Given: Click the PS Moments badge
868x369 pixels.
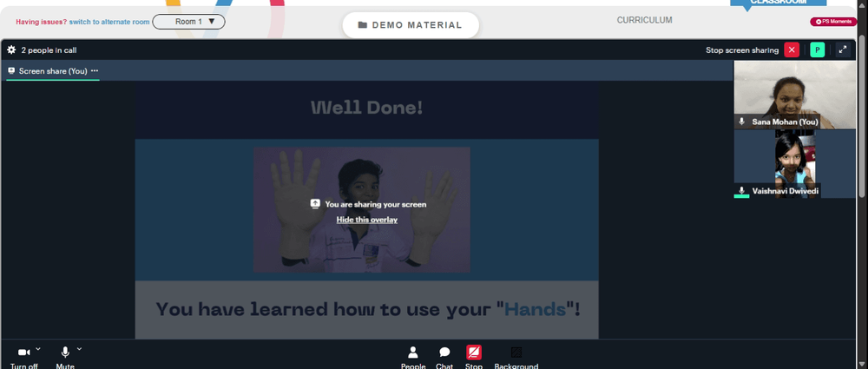Looking at the screenshot, I should 833,22.
